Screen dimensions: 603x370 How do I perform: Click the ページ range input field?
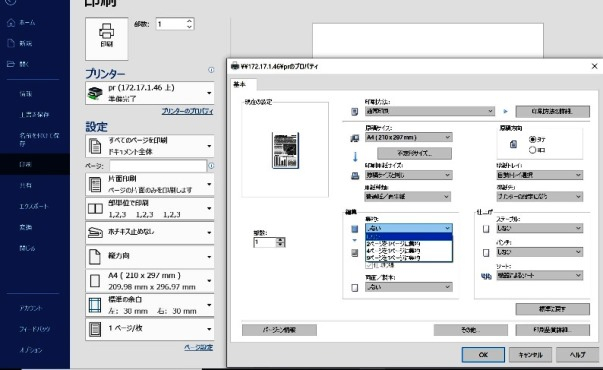point(158,166)
